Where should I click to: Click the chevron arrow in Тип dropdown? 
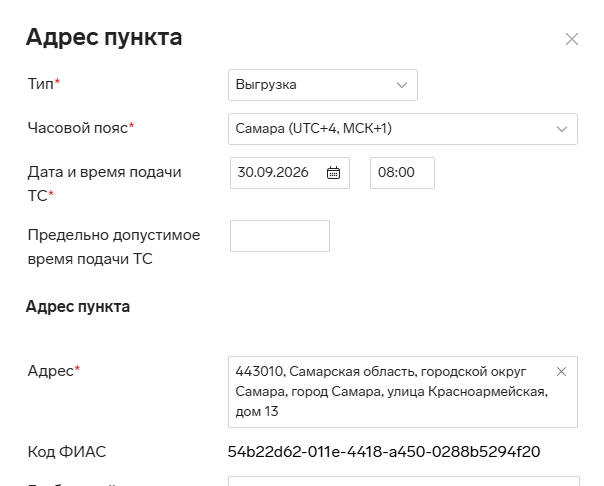pos(402,85)
